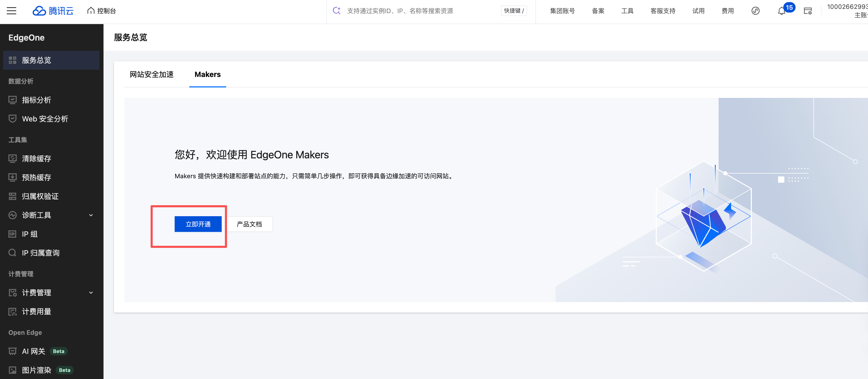
Task: Open AI 网关 Beta in the sidebar
Action: pos(51,351)
